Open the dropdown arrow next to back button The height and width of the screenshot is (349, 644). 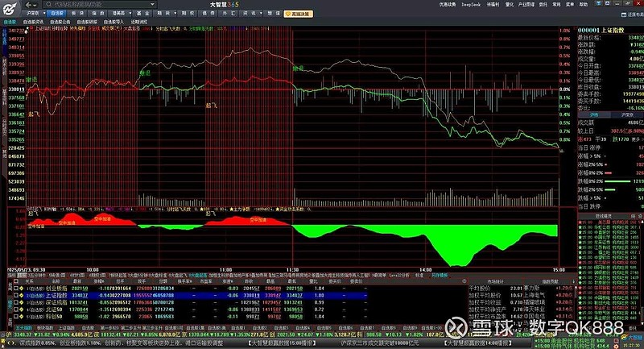[35, 5]
